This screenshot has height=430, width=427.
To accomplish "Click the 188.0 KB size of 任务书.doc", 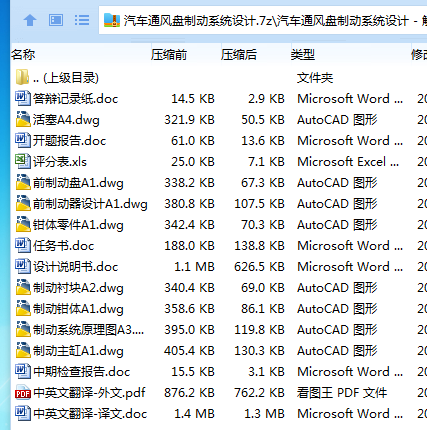I will point(189,246).
